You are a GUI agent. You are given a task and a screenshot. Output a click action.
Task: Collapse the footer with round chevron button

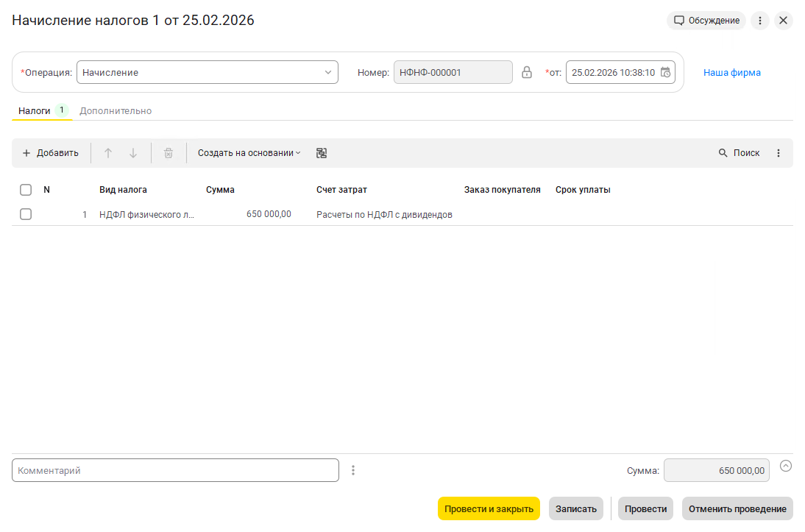pos(786,466)
